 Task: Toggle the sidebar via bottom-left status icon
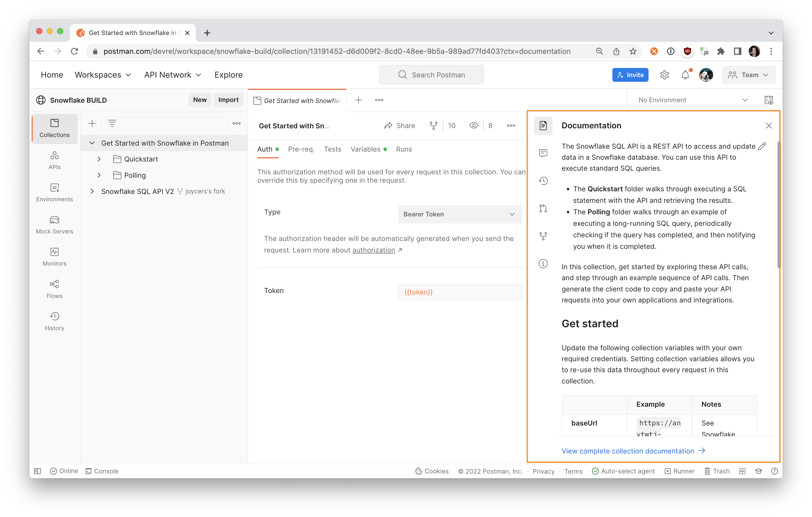[x=37, y=471]
